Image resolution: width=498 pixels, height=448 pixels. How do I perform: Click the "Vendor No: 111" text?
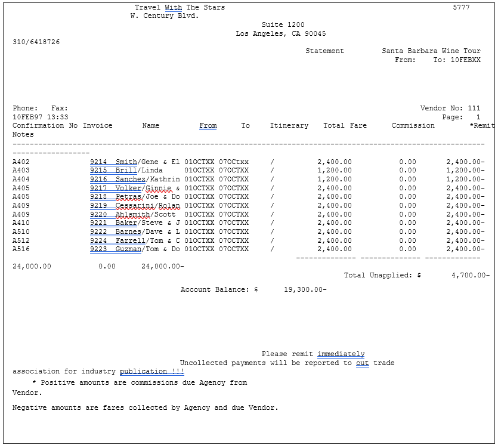450,108
